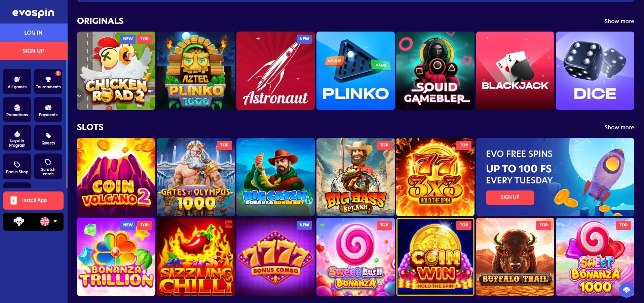Open the Quests tag icon
The height and width of the screenshot is (303, 644).
click(x=48, y=135)
